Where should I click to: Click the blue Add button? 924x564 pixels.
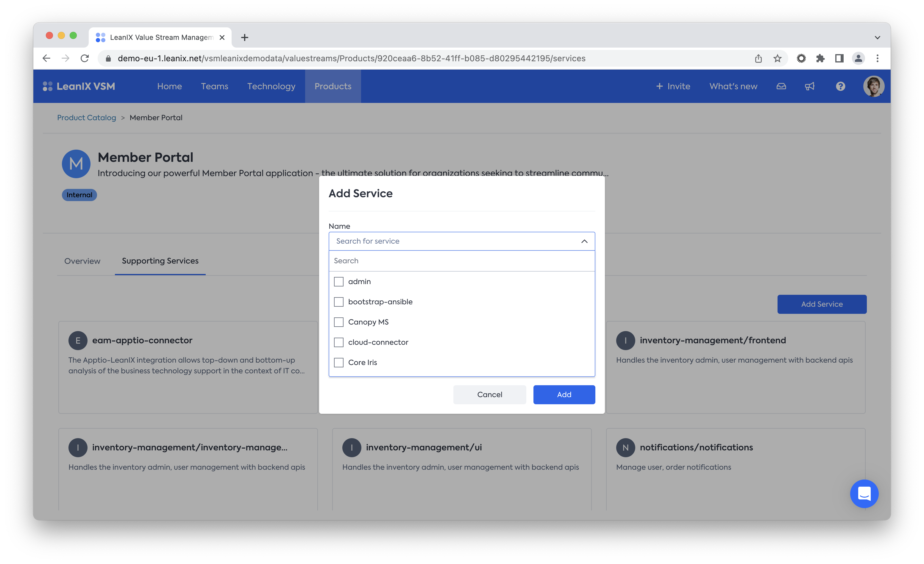point(564,394)
